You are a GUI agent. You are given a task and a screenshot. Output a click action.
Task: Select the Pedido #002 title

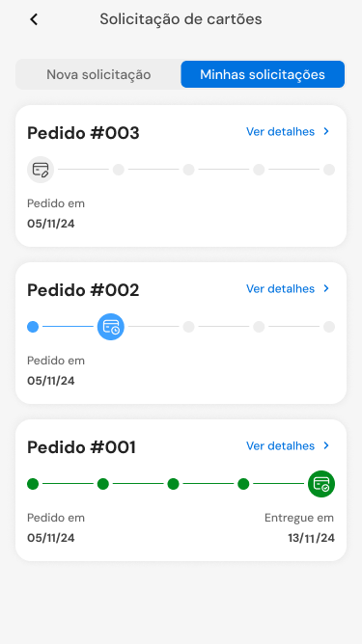83,290
